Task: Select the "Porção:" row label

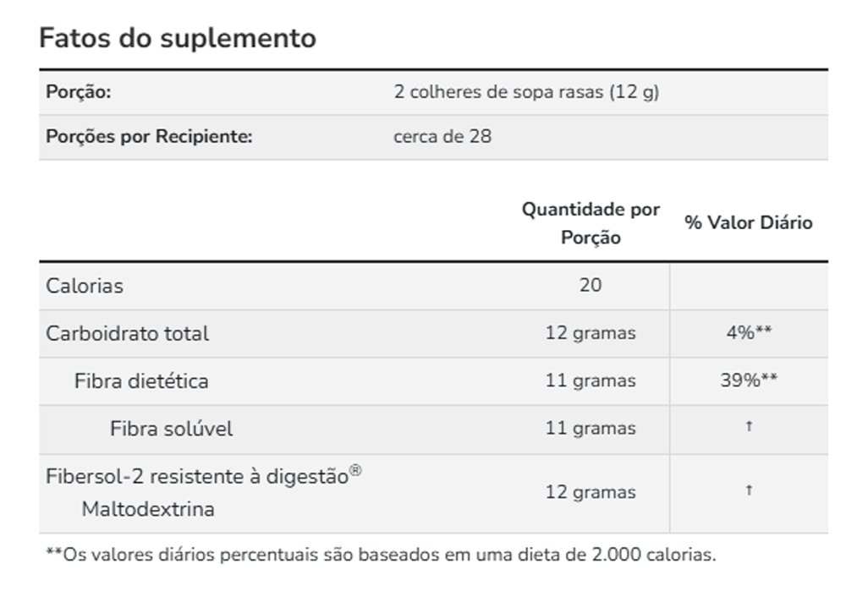Action: coord(79,92)
